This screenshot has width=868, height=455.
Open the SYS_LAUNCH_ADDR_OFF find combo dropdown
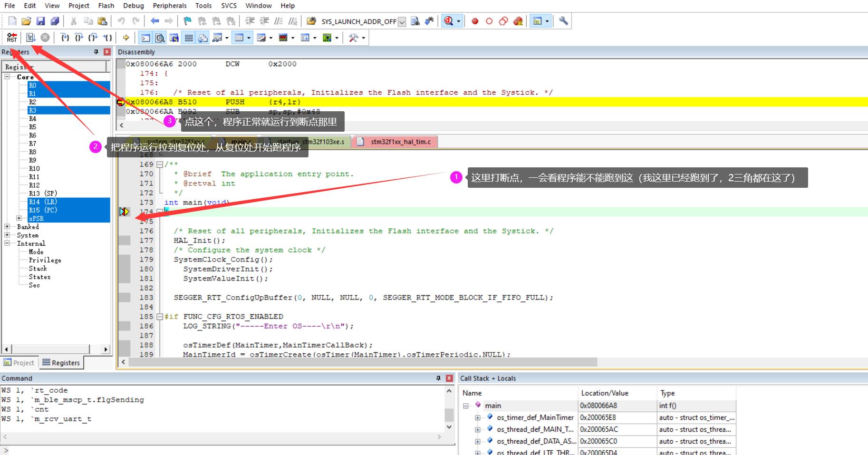tap(402, 21)
